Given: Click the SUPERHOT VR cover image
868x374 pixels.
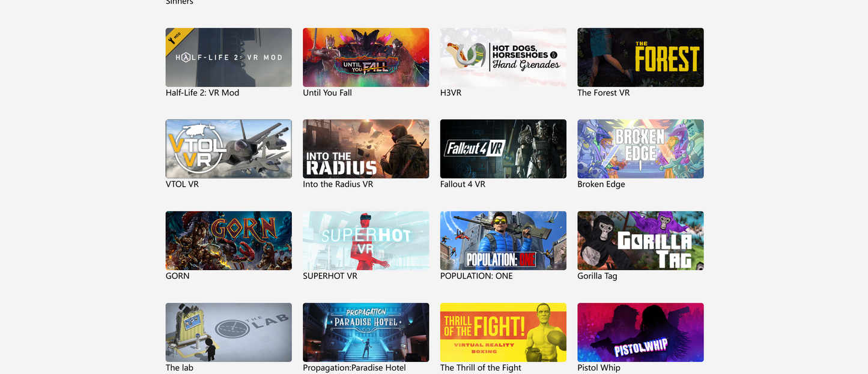Looking at the screenshot, I should [x=366, y=241].
